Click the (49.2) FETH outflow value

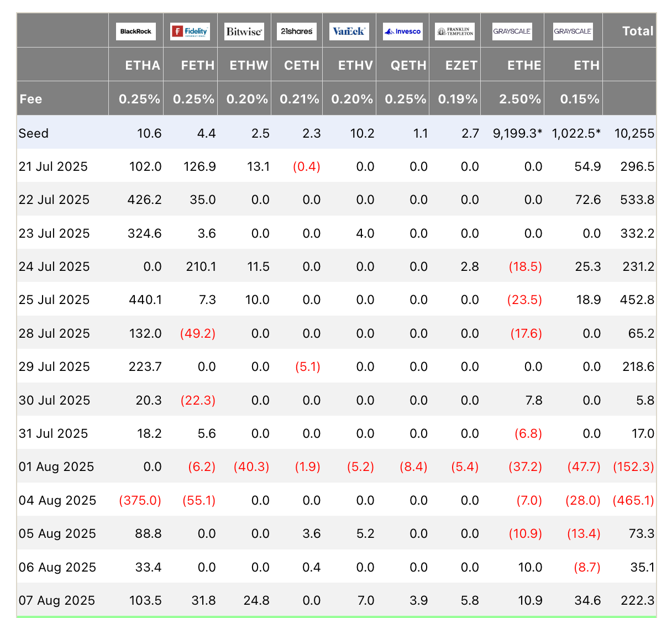[198, 333]
